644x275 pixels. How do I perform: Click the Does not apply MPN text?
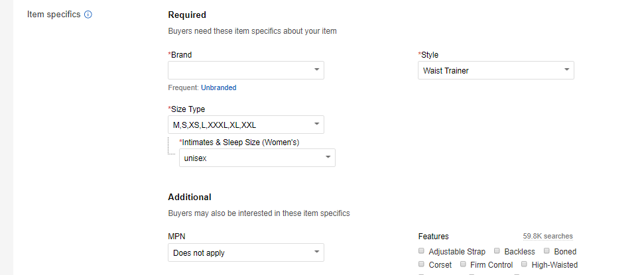point(199,253)
